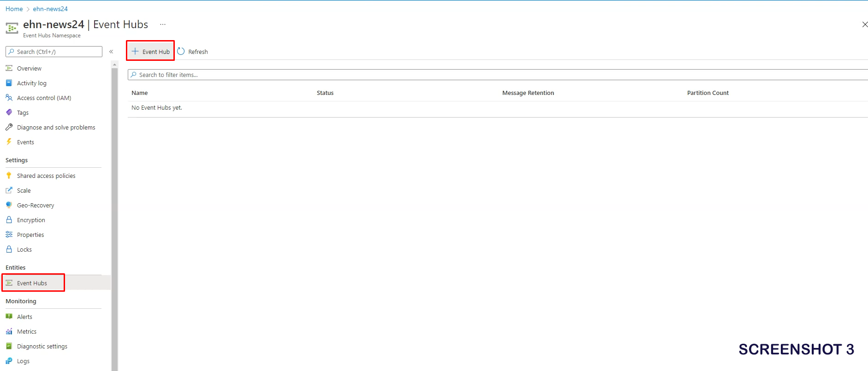This screenshot has height=371, width=868.
Task: Open the Encryption menu item
Action: tap(31, 220)
